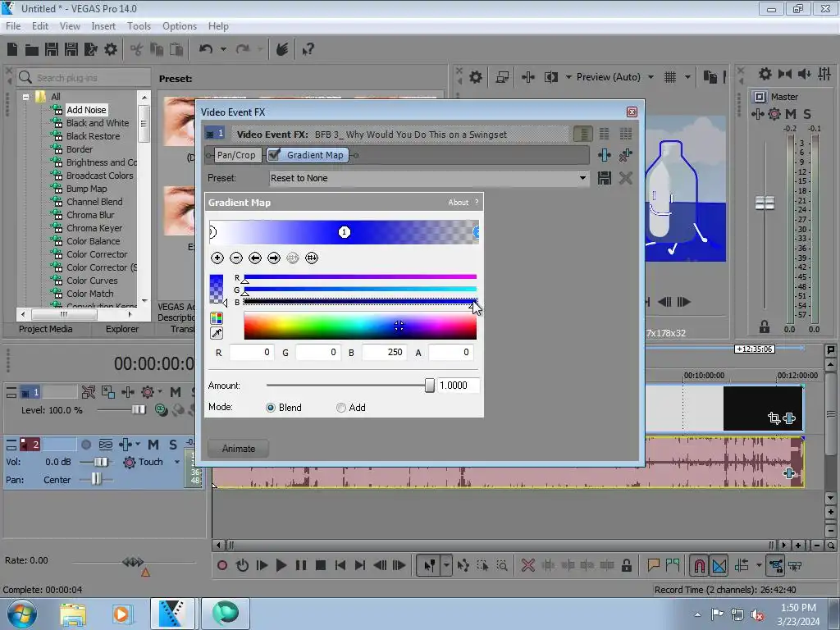
Task: Lock the master fader channels
Action: click(765, 326)
